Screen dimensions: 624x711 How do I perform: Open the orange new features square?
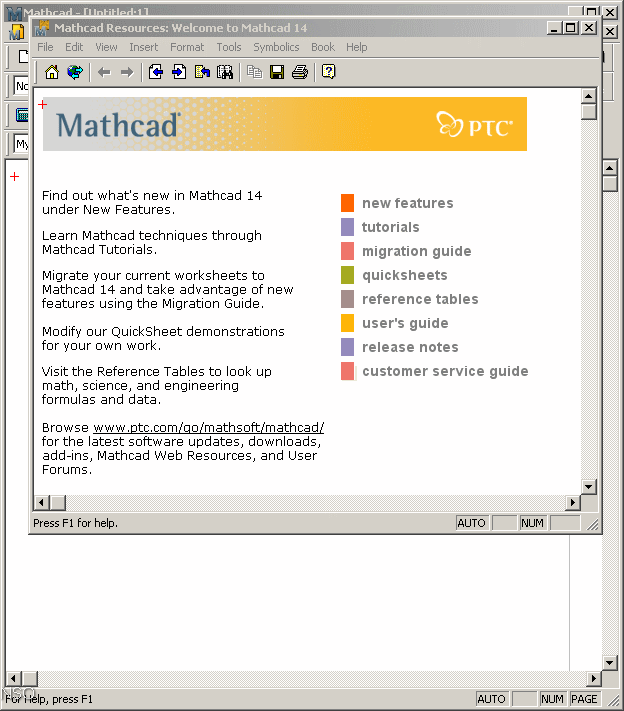click(347, 203)
